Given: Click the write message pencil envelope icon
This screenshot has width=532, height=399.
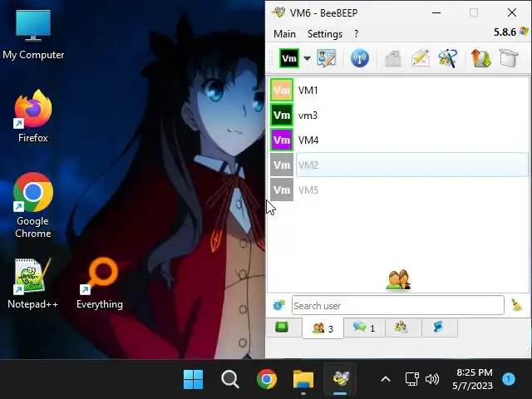Looking at the screenshot, I should click(x=421, y=58).
